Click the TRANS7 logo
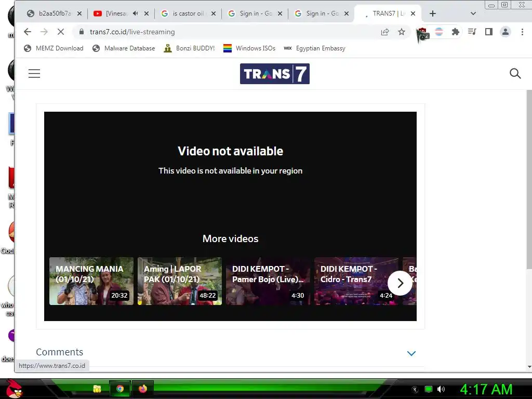The height and width of the screenshot is (399, 532). [x=275, y=74]
